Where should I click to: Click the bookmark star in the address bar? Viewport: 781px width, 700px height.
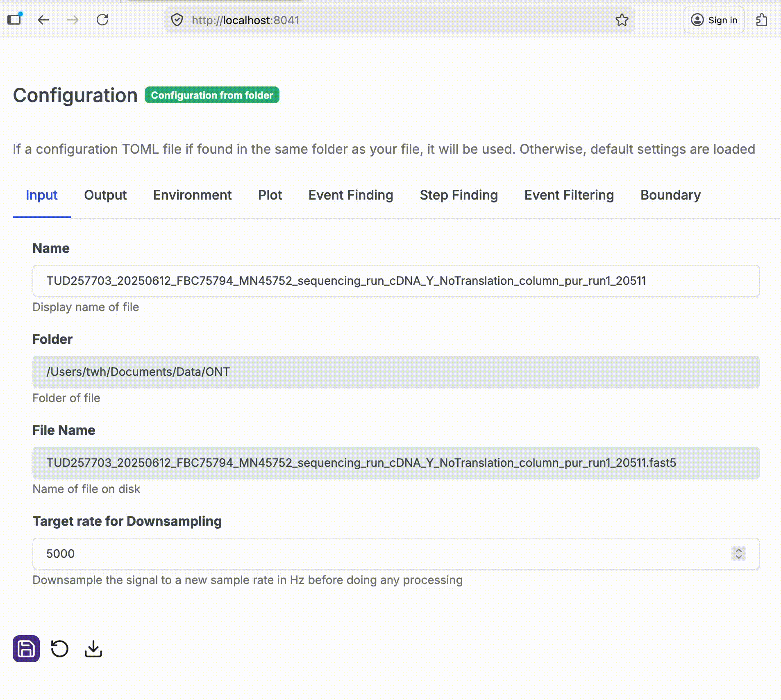622,20
